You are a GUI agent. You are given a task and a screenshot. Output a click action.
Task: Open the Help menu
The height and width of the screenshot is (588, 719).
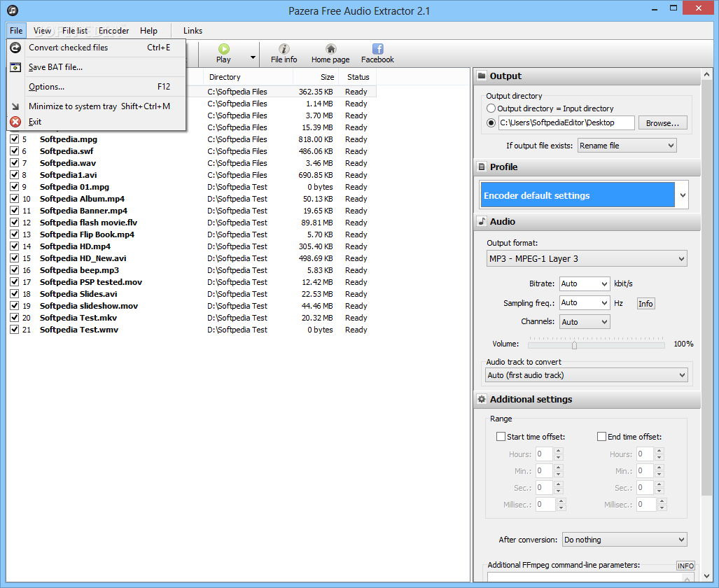click(148, 31)
